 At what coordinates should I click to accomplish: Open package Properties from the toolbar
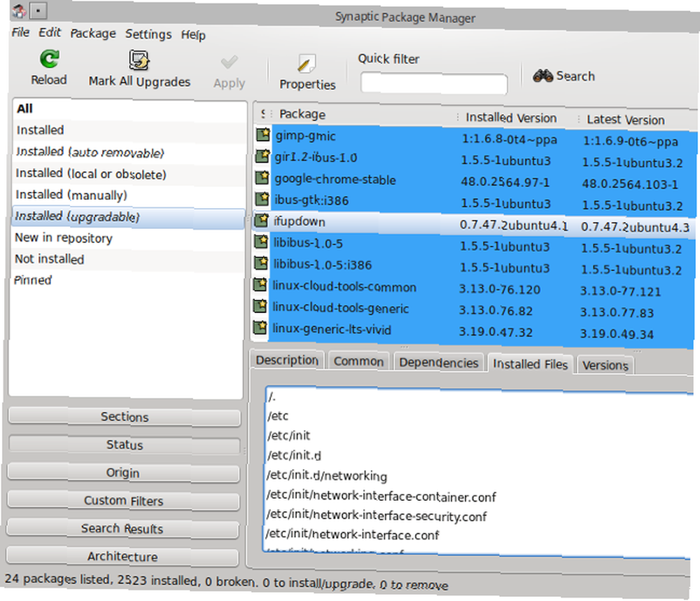(307, 72)
